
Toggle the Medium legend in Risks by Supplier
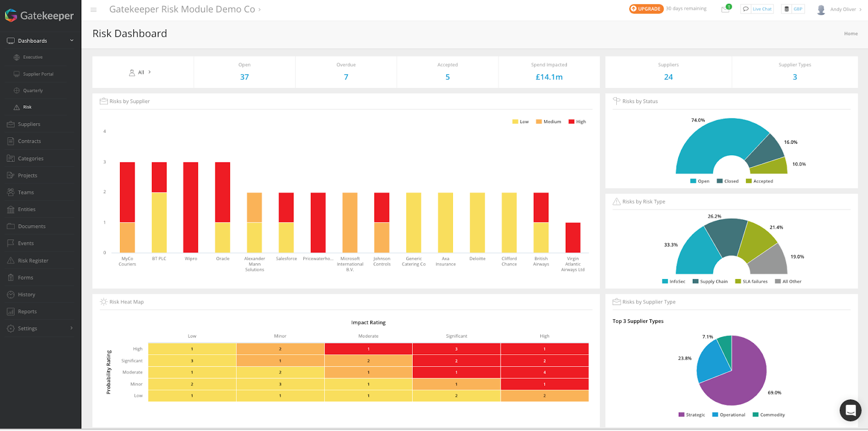pyautogui.click(x=548, y=122)
